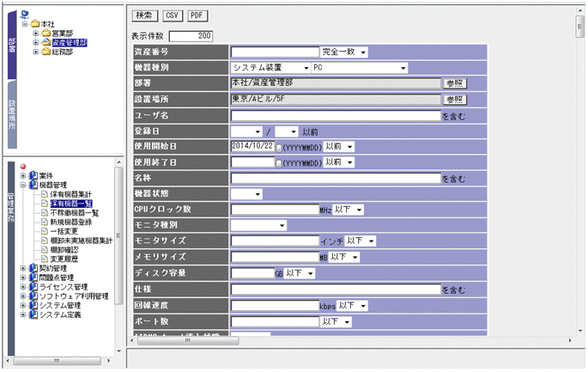Open the モニタ種別 dropdown
The image size is (588, 372).
[x=258, y=225]
